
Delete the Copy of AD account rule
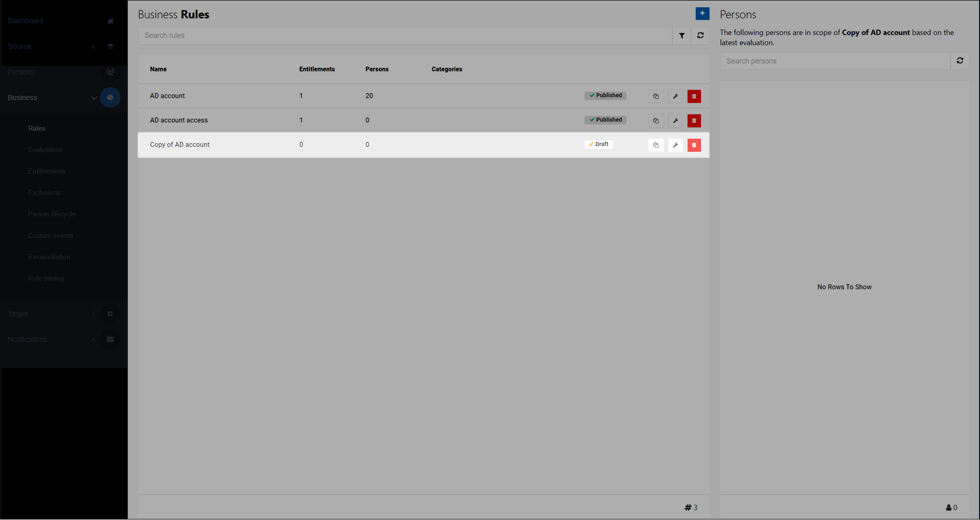pos(694,145)
